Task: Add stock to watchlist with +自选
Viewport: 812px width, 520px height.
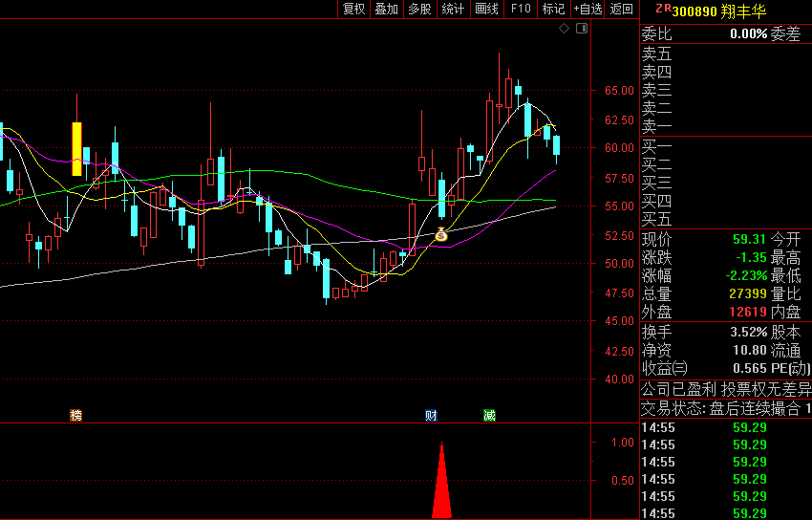Action: (588, 10)
